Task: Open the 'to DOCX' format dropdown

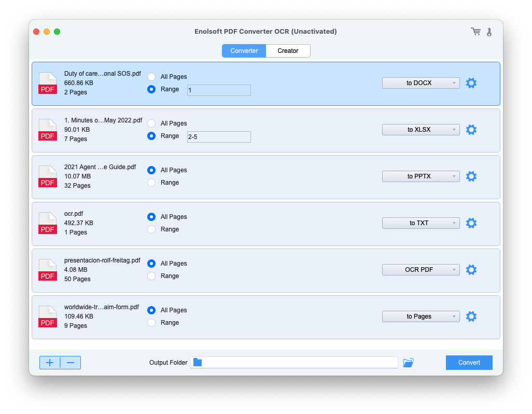Action: click(x=421, y=83)
